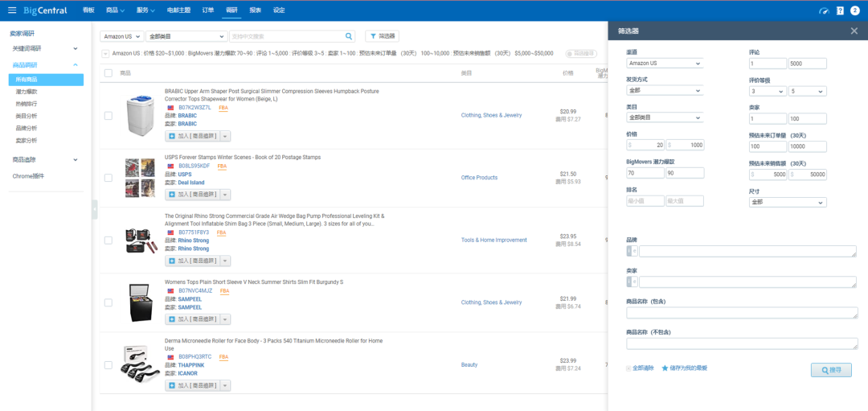Click the Derma Microneedle Roller thumbnail
The image size is (868, 411).
139,364
